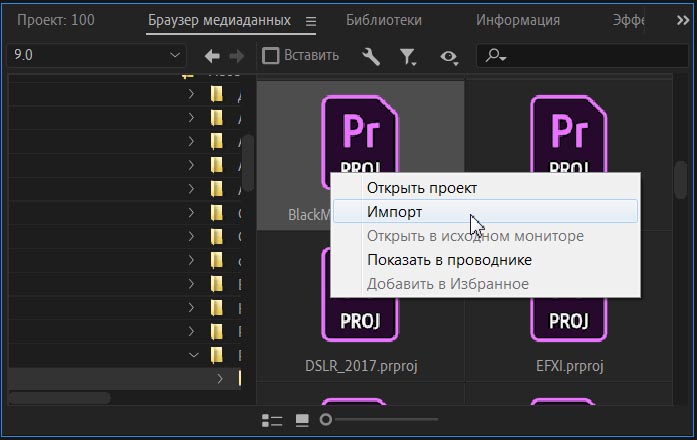Switch to the Проект: 100 tab
Viewport: 697px width, 440px height.
point(56,20)
